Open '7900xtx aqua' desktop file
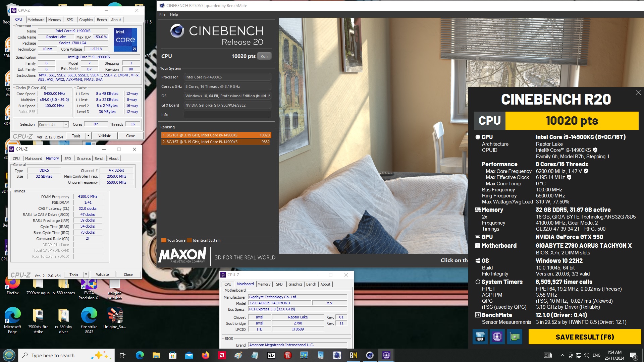644x362 pixels. 38,287
